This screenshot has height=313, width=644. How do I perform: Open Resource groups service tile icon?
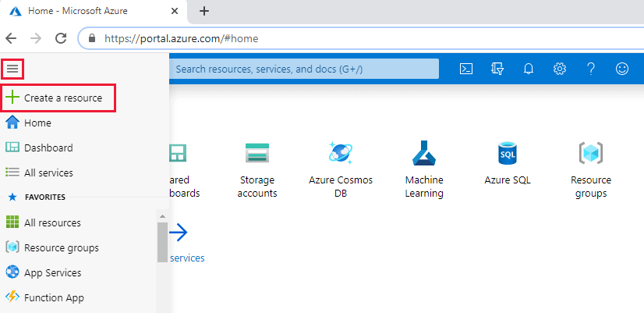click(x=591, y=153)
